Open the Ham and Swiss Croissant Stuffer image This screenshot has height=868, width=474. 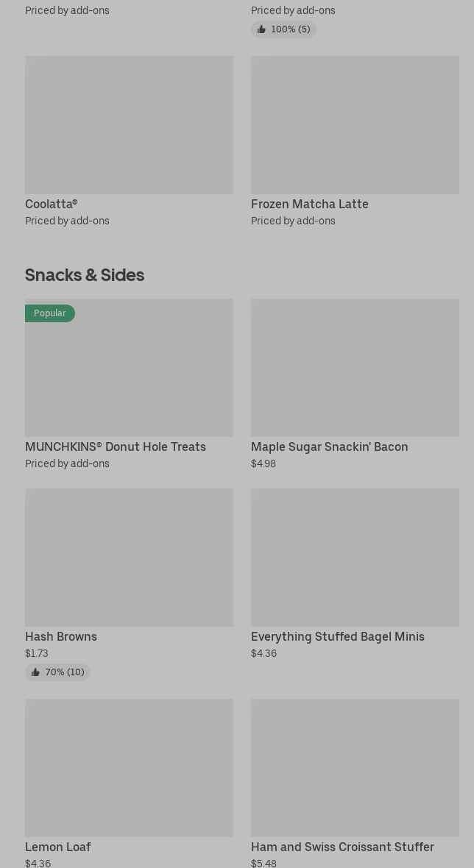coord(355,768)
